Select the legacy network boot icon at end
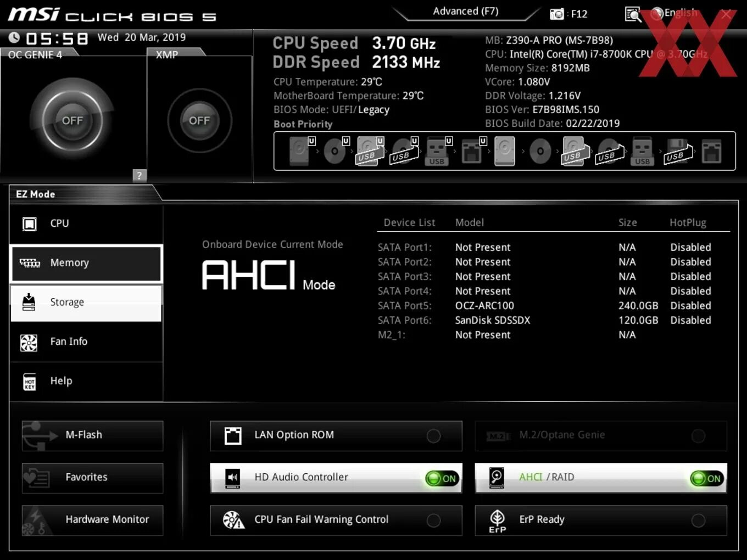The height and width of the screenshot is (560, 747). click(711, 151)
